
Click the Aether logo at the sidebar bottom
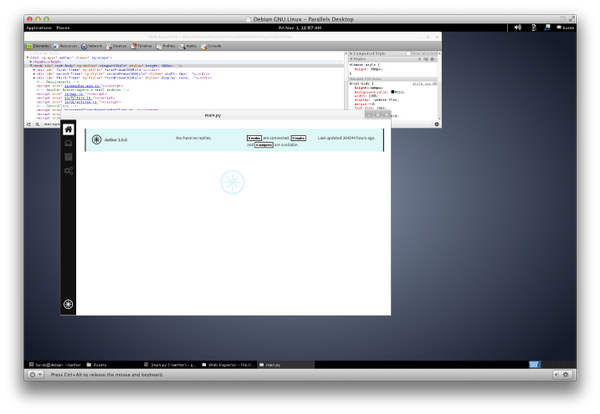68,304
